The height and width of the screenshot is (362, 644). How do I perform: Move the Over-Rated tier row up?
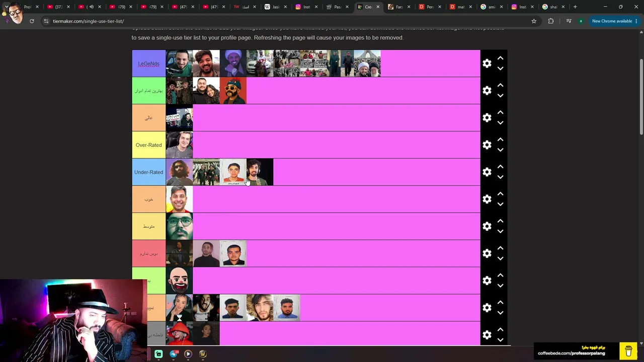tap(500, 140)
